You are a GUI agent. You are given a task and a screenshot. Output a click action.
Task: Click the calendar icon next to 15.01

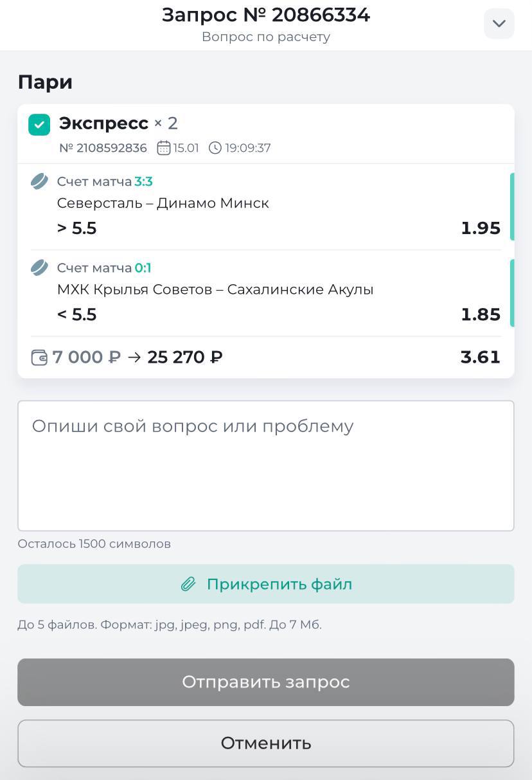164,148
